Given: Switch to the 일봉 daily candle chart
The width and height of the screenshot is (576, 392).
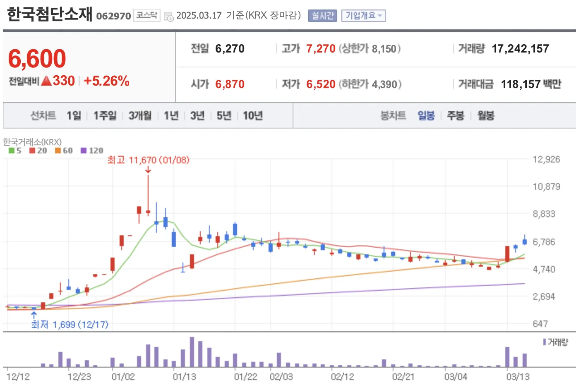Looking at the screenshot, I should pyautogui.click(x=426, y=116).
